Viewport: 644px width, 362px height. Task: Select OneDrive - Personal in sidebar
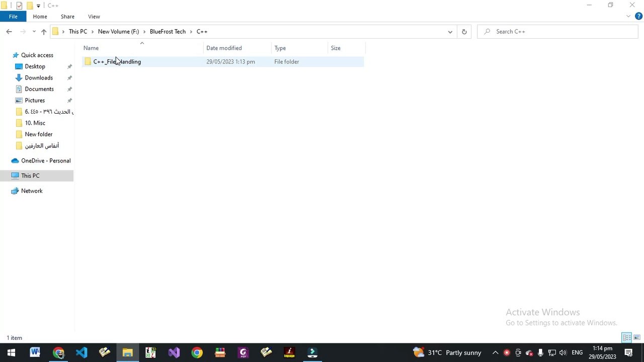46,160
